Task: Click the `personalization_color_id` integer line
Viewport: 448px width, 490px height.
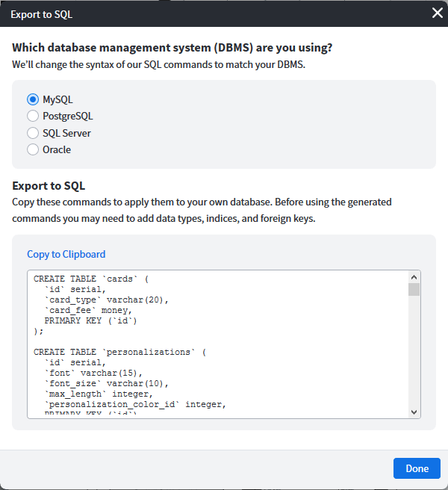Action: (x=134, y=404)
